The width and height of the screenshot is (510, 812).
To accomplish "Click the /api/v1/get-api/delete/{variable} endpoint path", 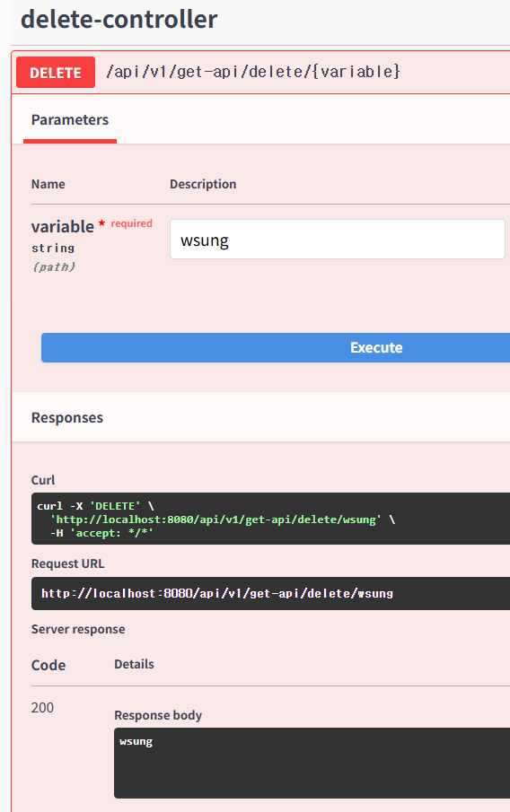I will point(253,72).
